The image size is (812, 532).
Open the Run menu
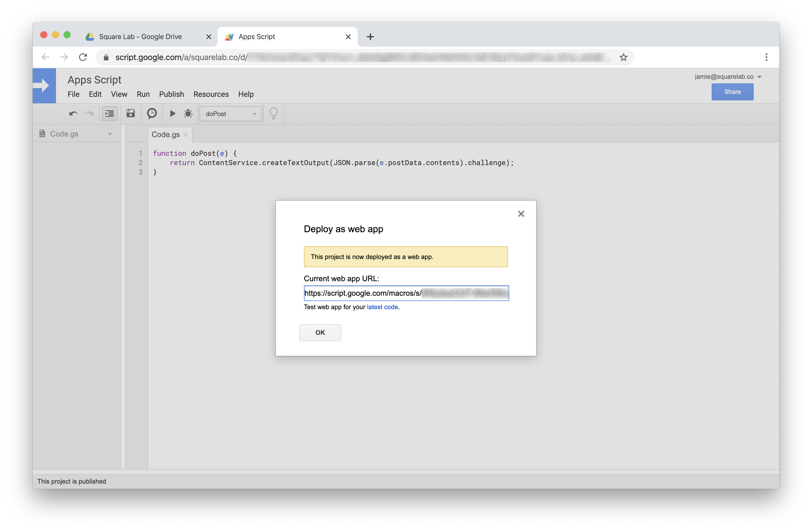142,94
